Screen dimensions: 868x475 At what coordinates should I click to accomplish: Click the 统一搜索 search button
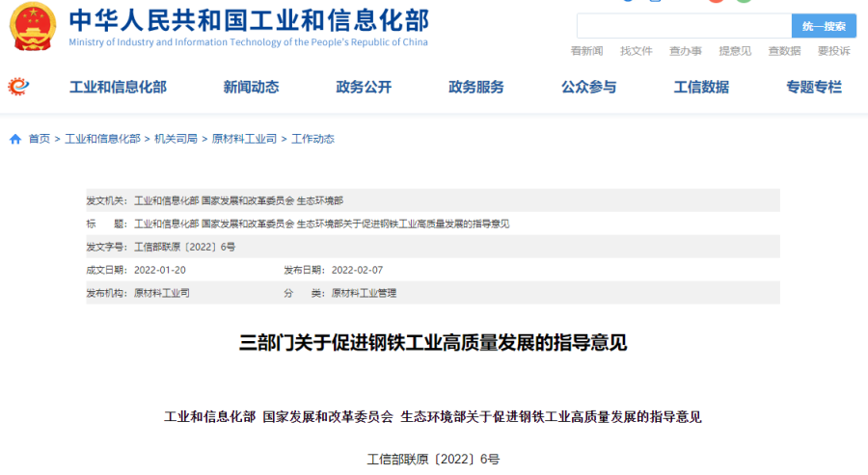[824, 26]
